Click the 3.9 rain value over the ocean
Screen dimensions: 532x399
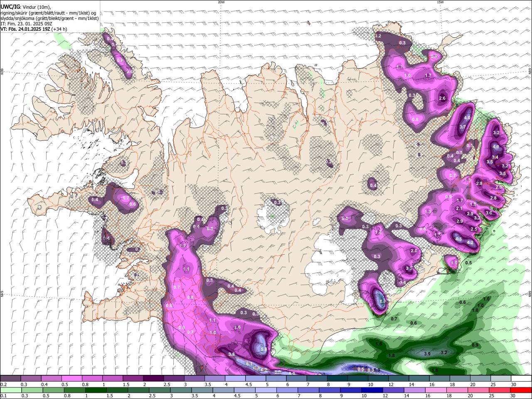(x=427, y=354)
